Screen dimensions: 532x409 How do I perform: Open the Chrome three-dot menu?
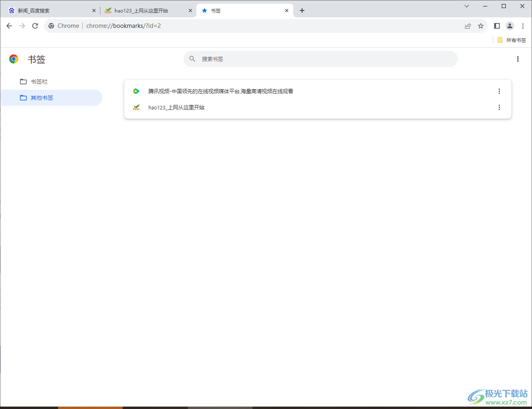523,26
